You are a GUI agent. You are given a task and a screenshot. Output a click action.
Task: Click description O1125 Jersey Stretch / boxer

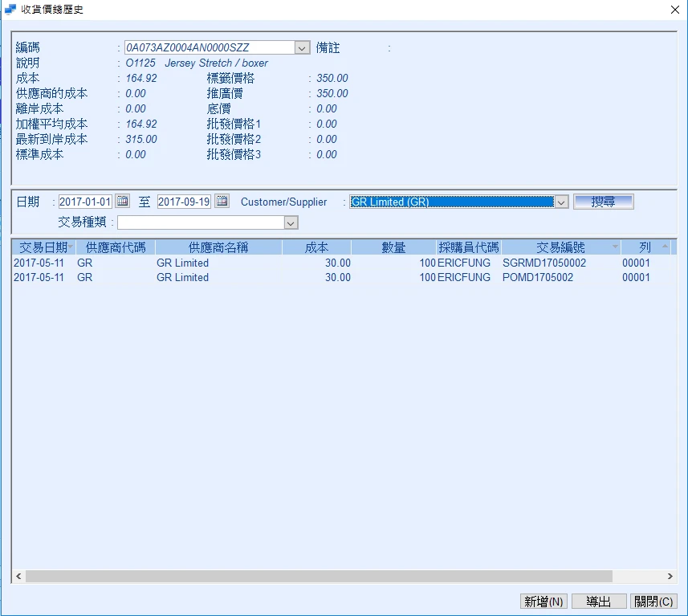(197, 63)
